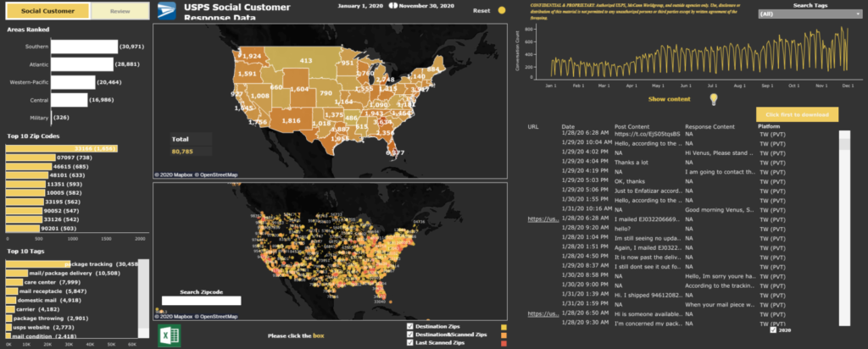
Task: Click 'Good morning Venus' response cell
Action: click(x=720, y=209)
